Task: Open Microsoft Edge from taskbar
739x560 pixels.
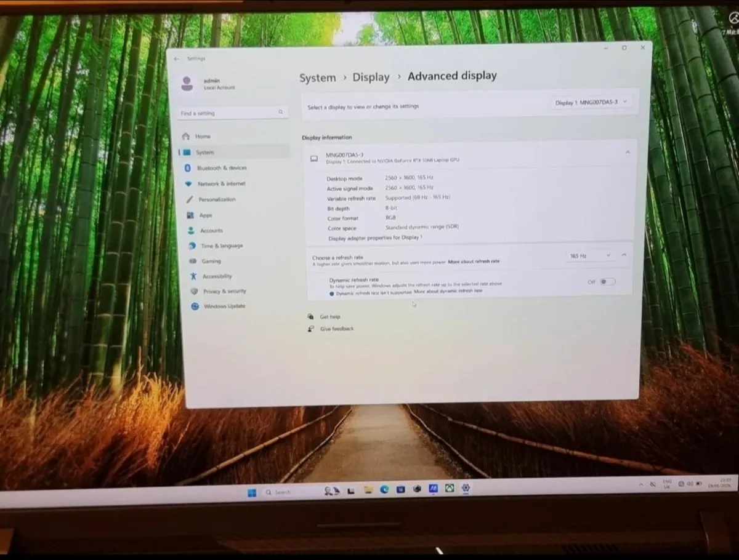Action: 384,489
